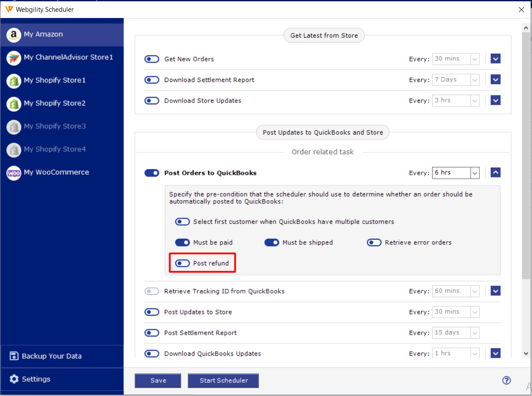
Task: Click the Start Scheduler button
Action: [x=223, y=381]
